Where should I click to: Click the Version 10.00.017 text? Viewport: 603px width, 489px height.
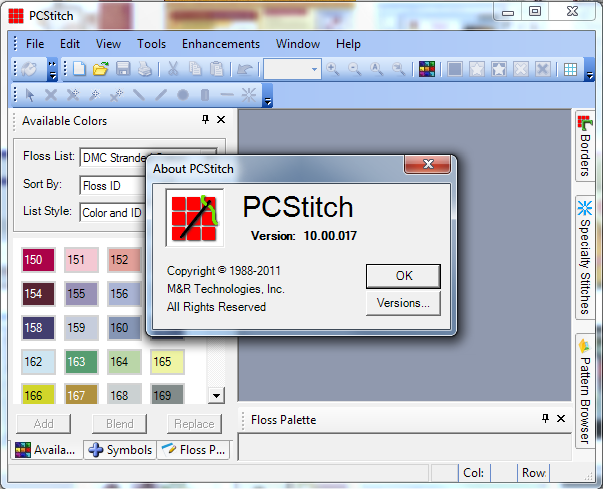[x=304, y=236]
